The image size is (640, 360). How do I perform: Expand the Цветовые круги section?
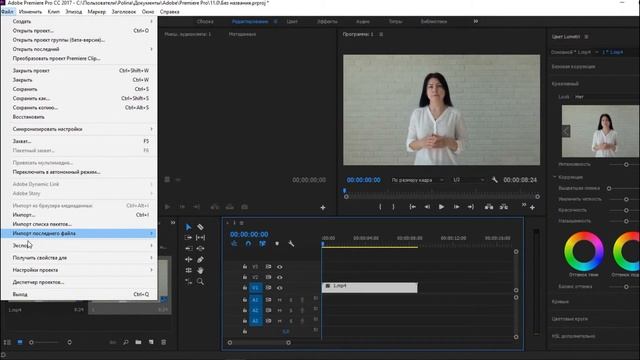tap(569, 319)
